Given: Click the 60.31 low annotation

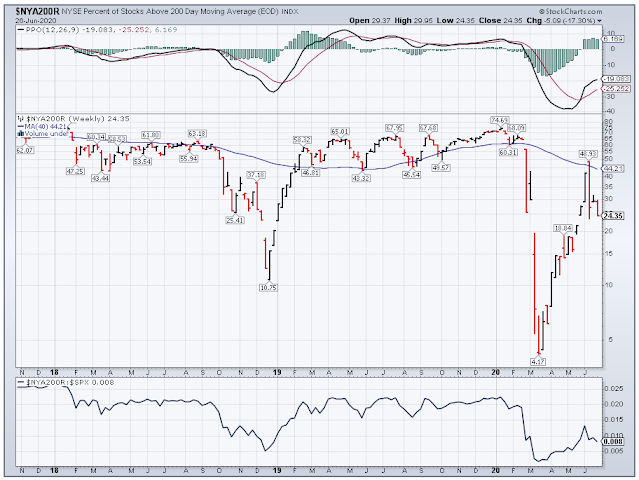Looking at the screenshot, I should click(508, 152).
